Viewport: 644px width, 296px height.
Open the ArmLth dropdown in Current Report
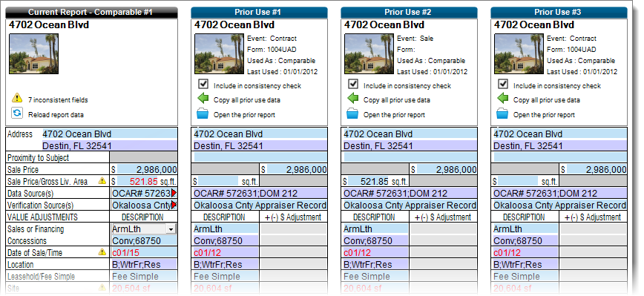click(171, 229)
